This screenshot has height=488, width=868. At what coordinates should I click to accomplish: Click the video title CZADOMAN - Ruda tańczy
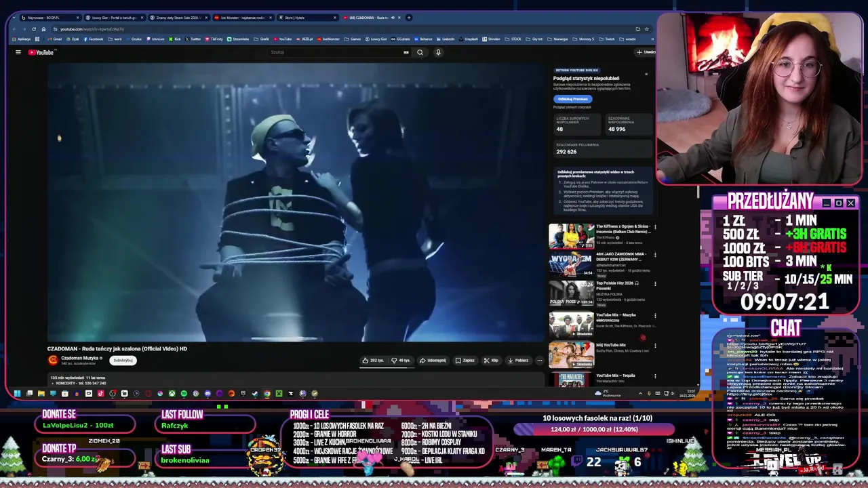(x=117, y=348)
